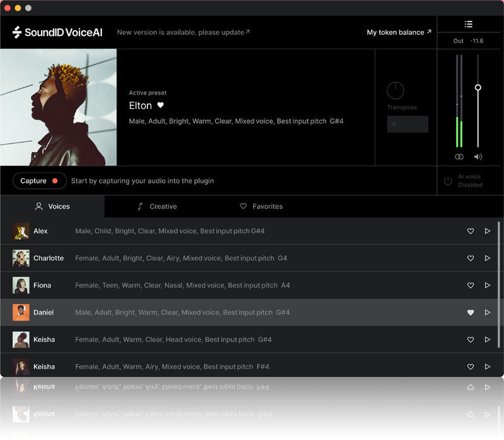Select the Fiona avatar thumbnail
Viewport: 504px width, 440px height.
click(21, 286)
